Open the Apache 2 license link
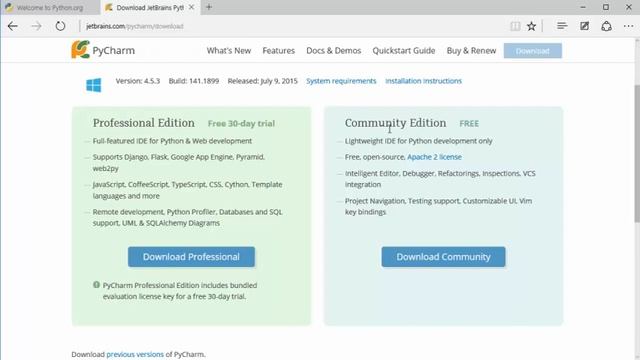 coord(434,157)
